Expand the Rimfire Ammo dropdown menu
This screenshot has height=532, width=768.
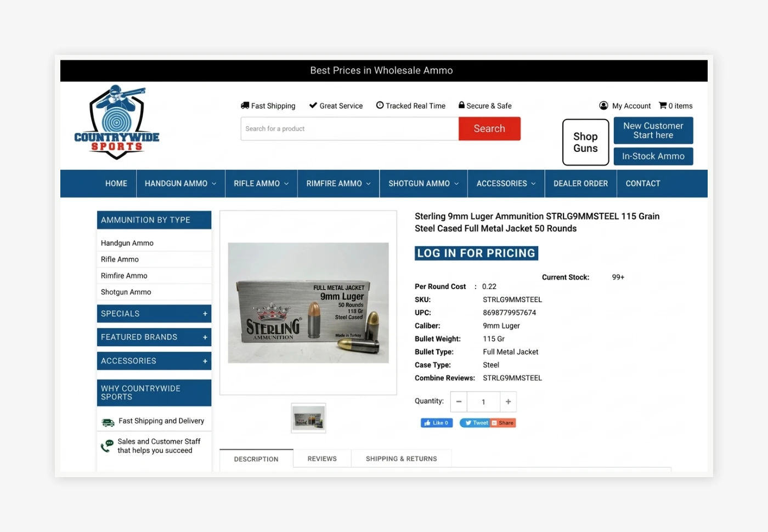click(368, 184)
